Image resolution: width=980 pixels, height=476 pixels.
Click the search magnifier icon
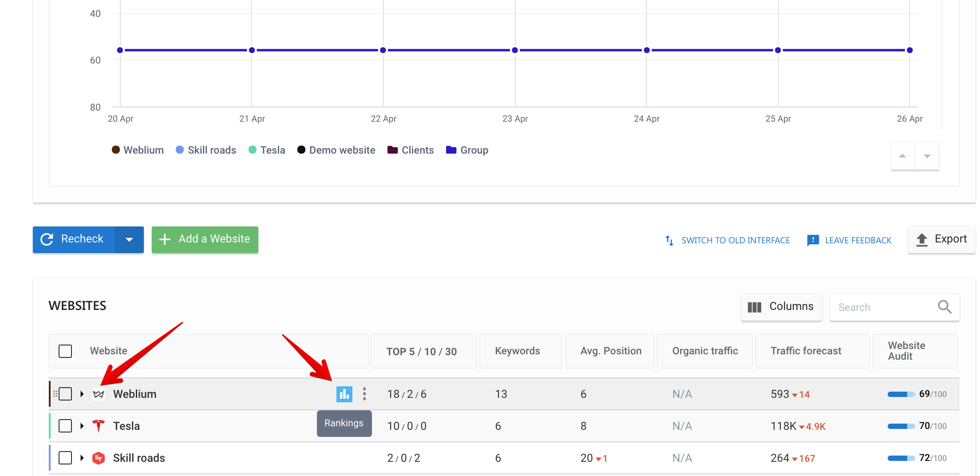pos(944,307)
